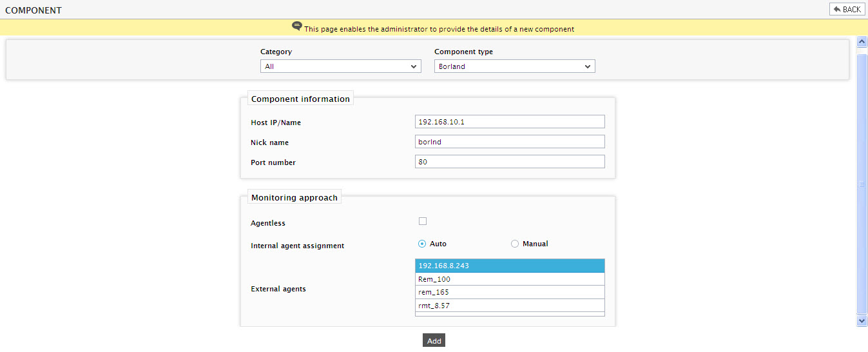868x352 pixels.
Task: Open the Category dropdown showing All
Action: tap(340, 66)
